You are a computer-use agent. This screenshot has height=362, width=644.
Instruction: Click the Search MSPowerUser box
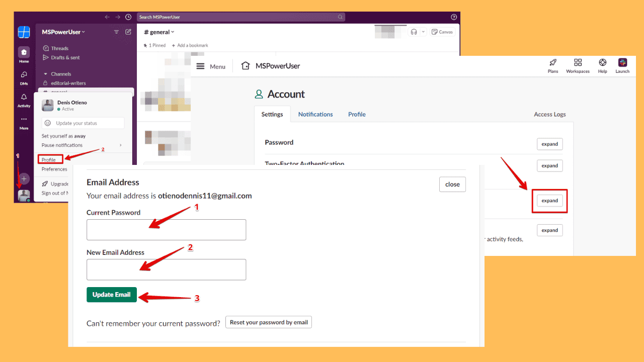[x=241, y=17]
